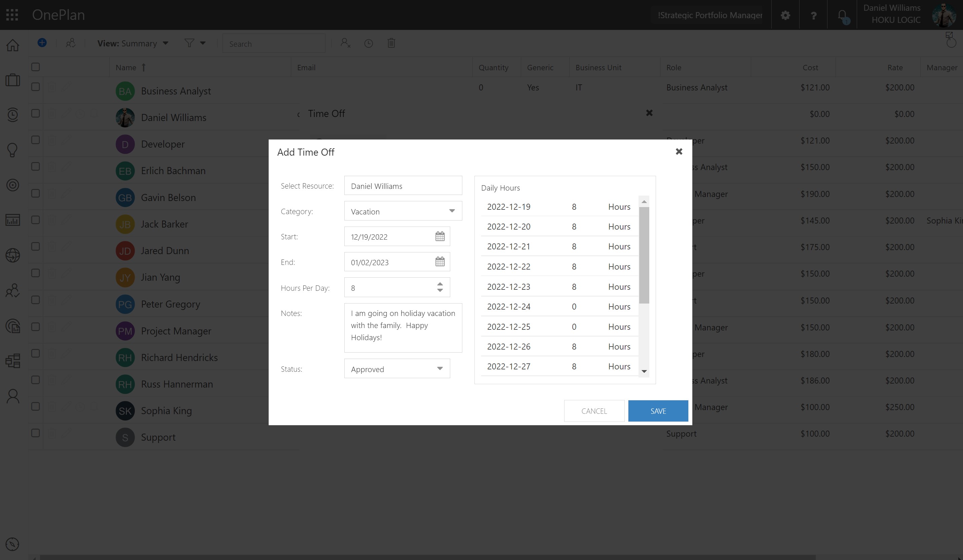Image resolution: width=963 pixels, height=560 pixels.
Task: Check the Jack Barker row checkbox
Action: tap(36, 219)
